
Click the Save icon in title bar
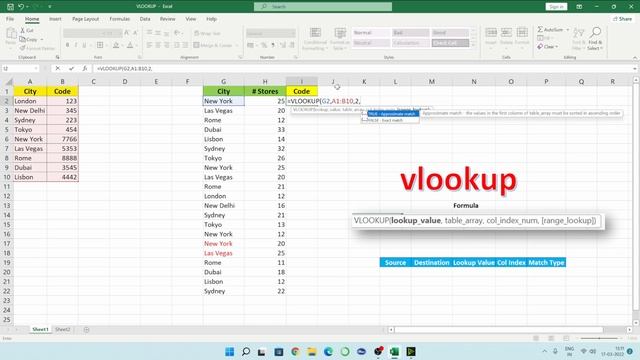[10, 7]
